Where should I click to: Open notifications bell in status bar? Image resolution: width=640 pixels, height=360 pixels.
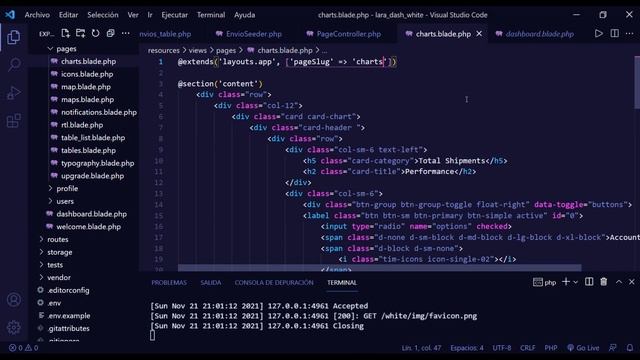pos(630,348)
